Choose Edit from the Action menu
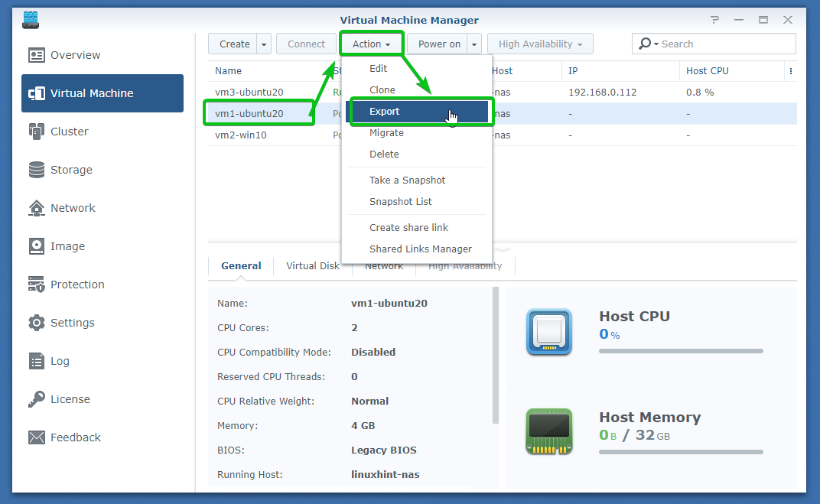The height and width of the screenshot is (504, 820). pos(378,69)
